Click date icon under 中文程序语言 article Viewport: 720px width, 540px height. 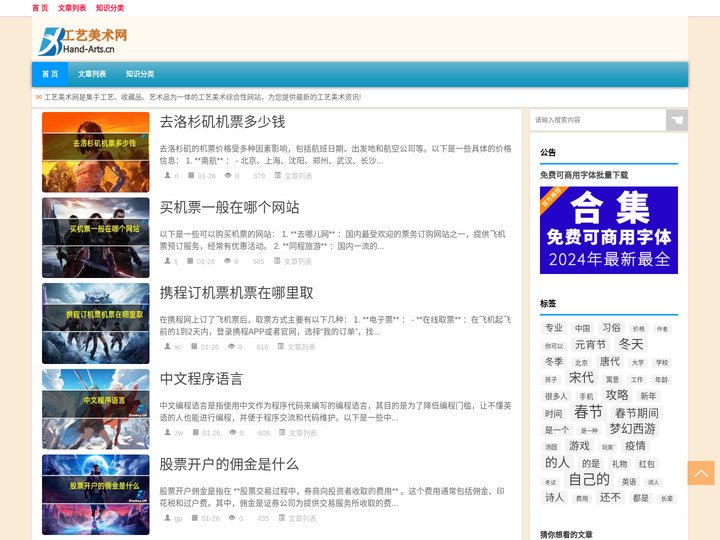(x=196, y=432)
